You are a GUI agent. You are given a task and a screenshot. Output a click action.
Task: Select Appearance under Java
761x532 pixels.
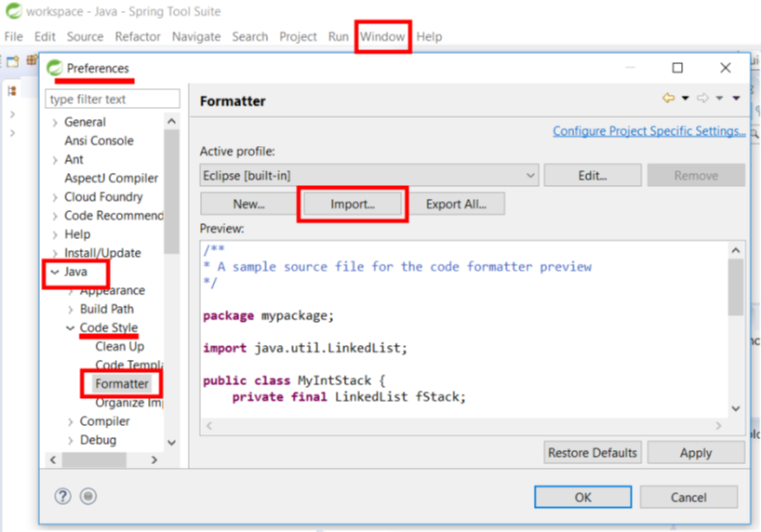coord(113,290)
